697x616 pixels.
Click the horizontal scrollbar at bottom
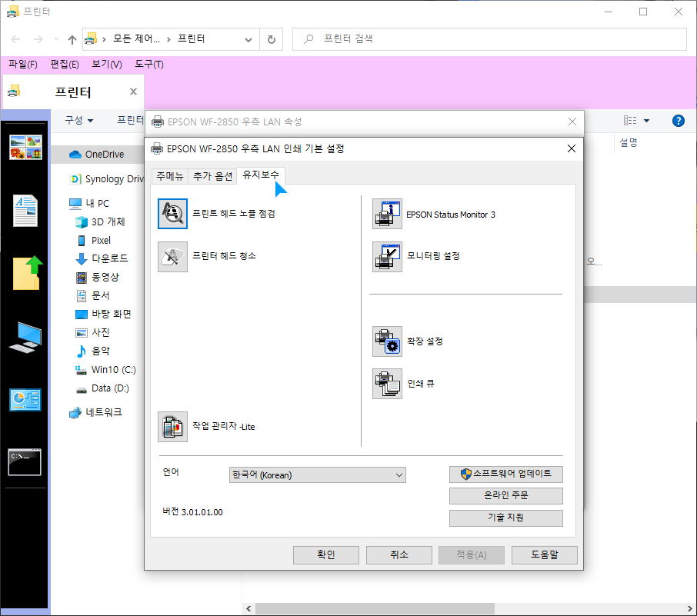[375, 608]
